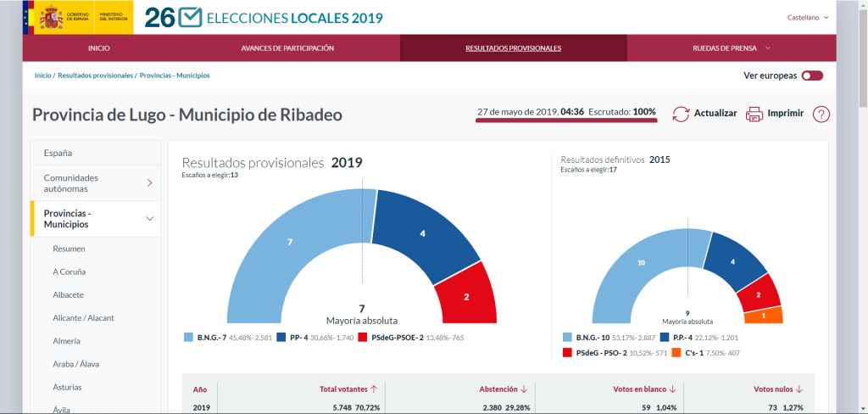Click the Resultados provisionales breadcrumb link
The height and width of the screenshot is (414, 868).
[96, 76]
